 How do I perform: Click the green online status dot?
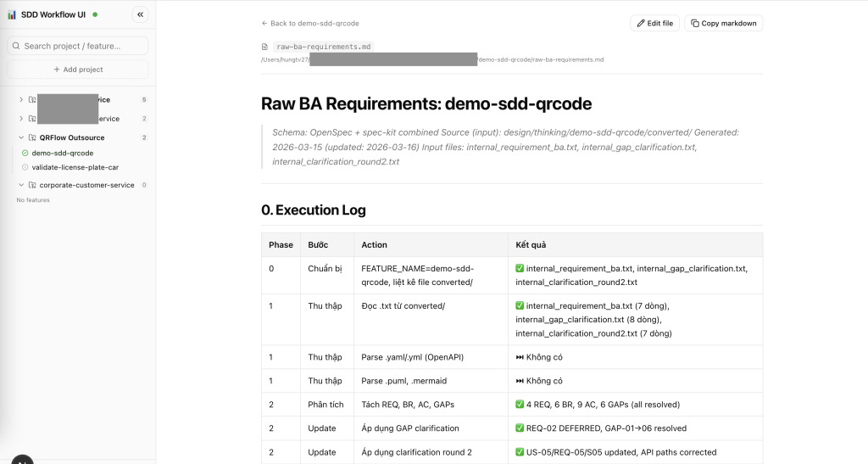pos(95,15)
